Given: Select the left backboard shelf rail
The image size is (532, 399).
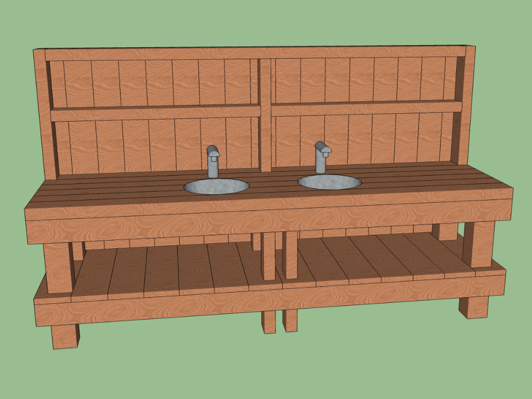Looking at the screenshot, I should (155, 113).
